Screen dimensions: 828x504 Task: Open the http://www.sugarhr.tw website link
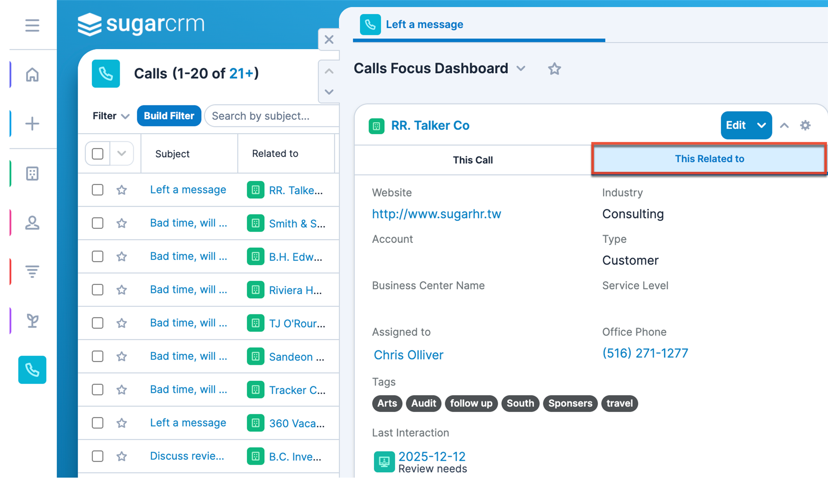coord(436,214)
